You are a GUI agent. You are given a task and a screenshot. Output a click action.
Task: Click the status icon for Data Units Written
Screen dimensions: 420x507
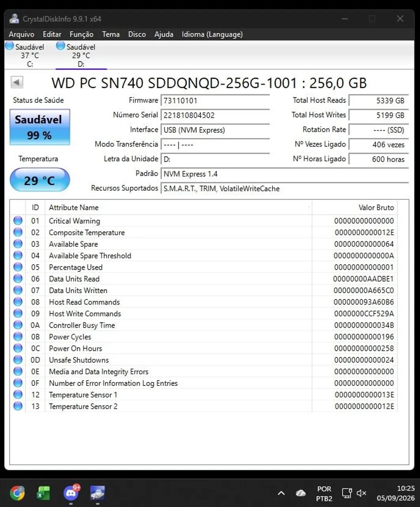18,290
